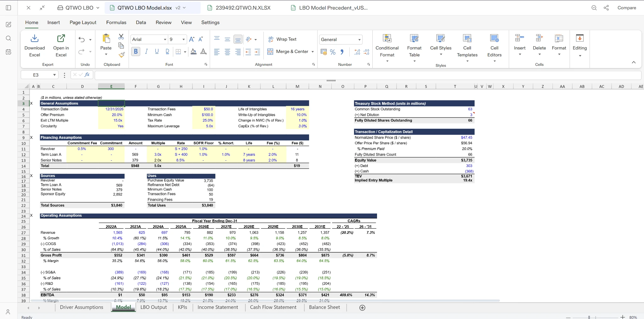Screen dimensions: 644x319
Task: Toggle top vertical alignment
Action: click(217, 38)
